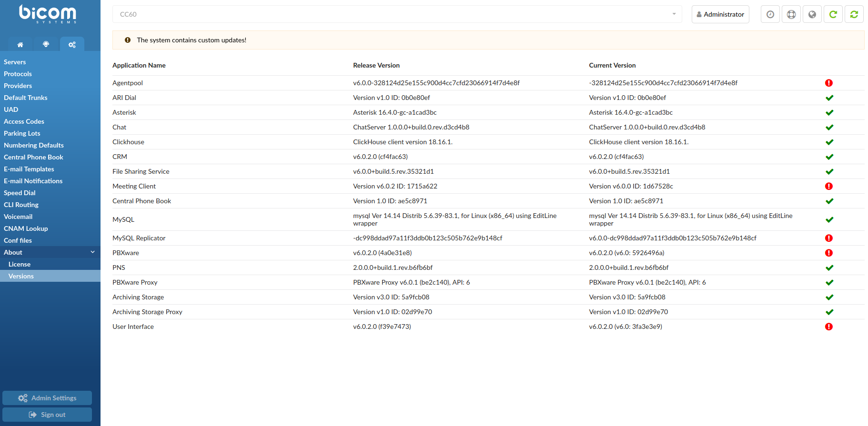Click the red alert icon for User Interface

[829, 327]
